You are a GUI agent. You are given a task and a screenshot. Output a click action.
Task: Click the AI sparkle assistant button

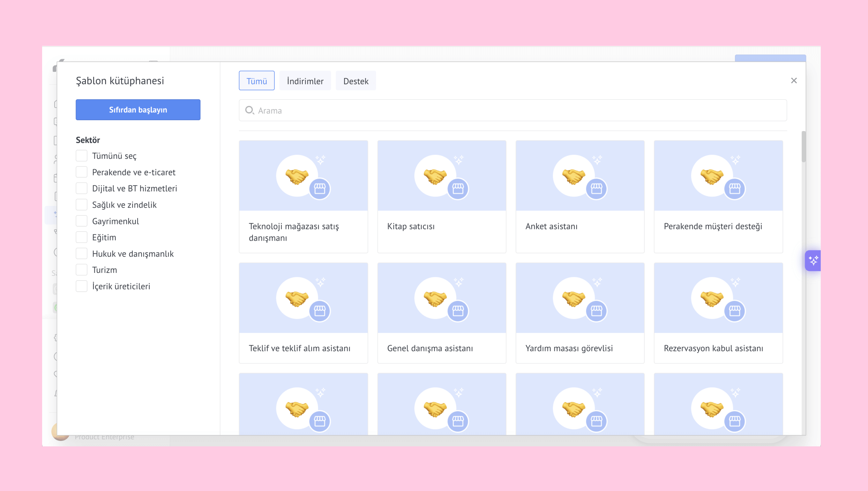[x=813, y=261]
